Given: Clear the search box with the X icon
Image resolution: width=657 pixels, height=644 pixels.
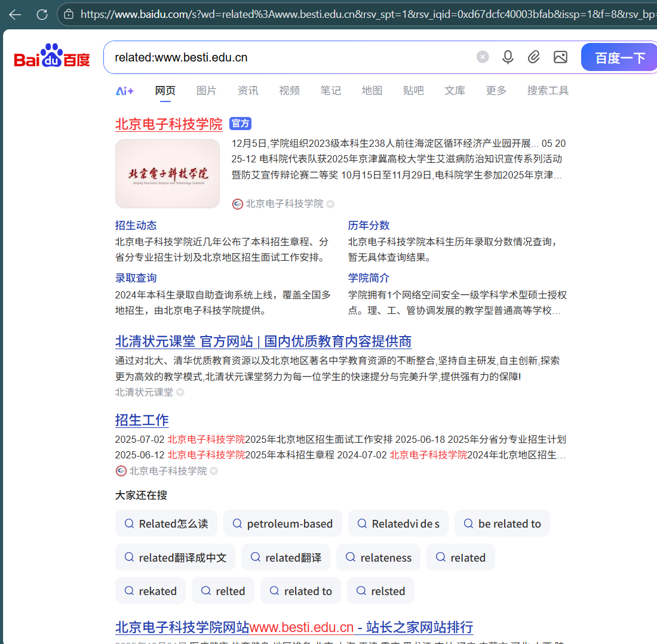Looking at the screenshot, I should pos(483,57).
